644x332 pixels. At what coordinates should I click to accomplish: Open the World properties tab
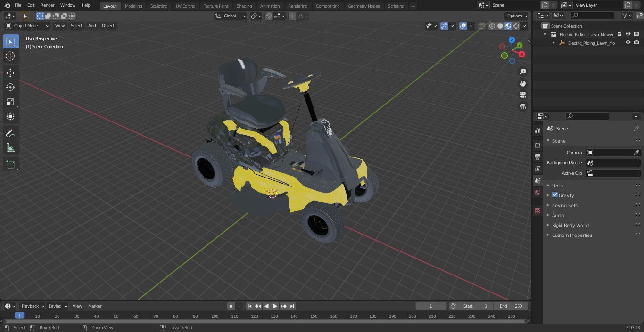pos(537,193)
